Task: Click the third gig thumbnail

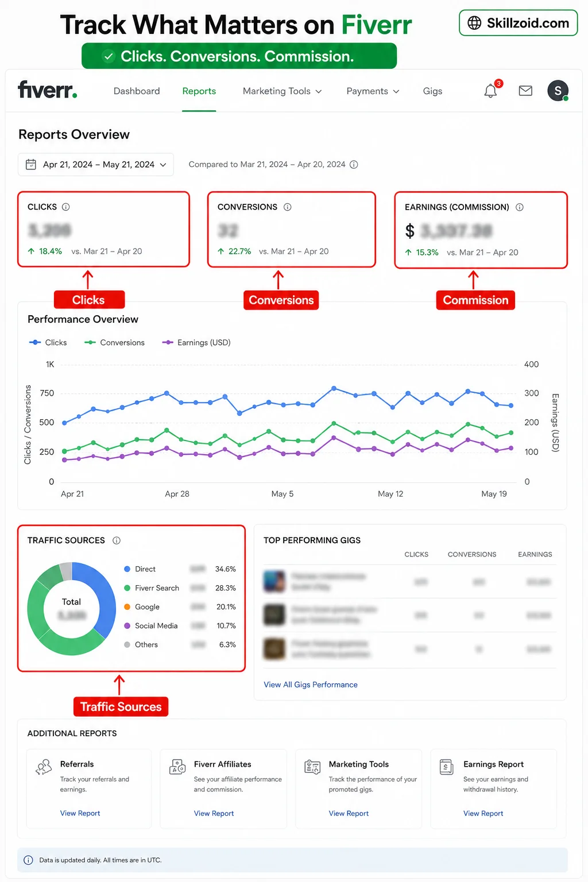Action: pyautogui.click(x=274, y=649)
